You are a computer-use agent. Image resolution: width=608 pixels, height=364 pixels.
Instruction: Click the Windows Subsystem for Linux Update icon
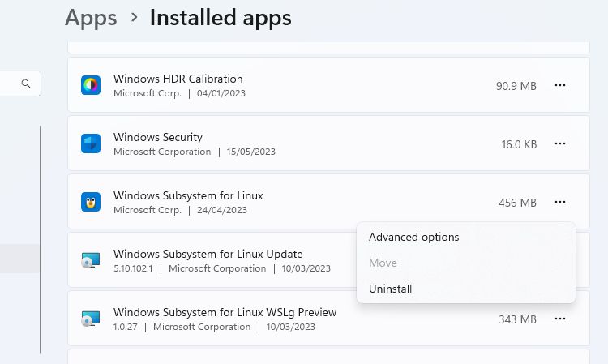click(x=91, y=260)
